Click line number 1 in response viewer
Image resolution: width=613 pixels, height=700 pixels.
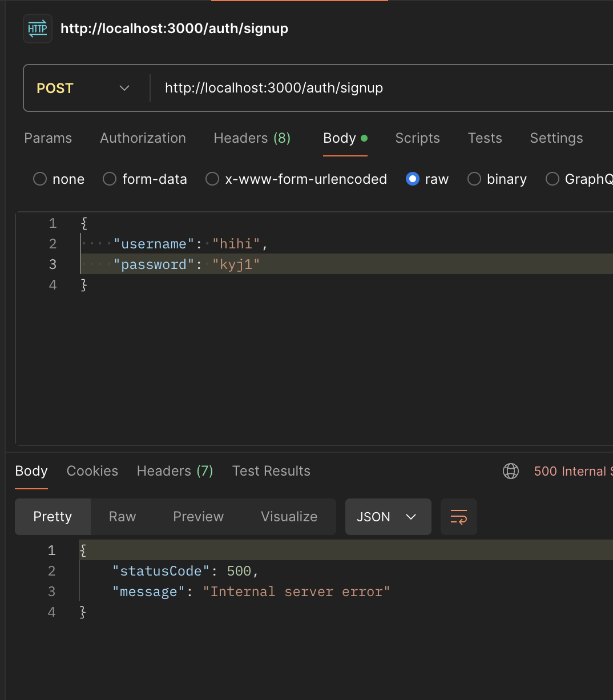(52, 550)
